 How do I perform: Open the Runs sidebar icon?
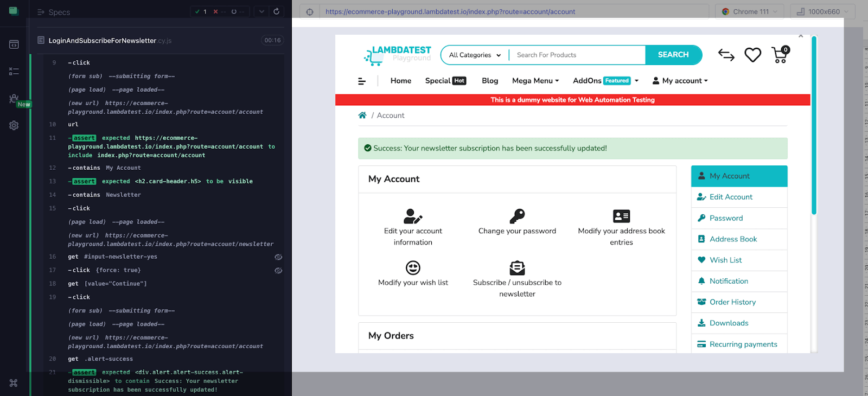click(14, 71)
